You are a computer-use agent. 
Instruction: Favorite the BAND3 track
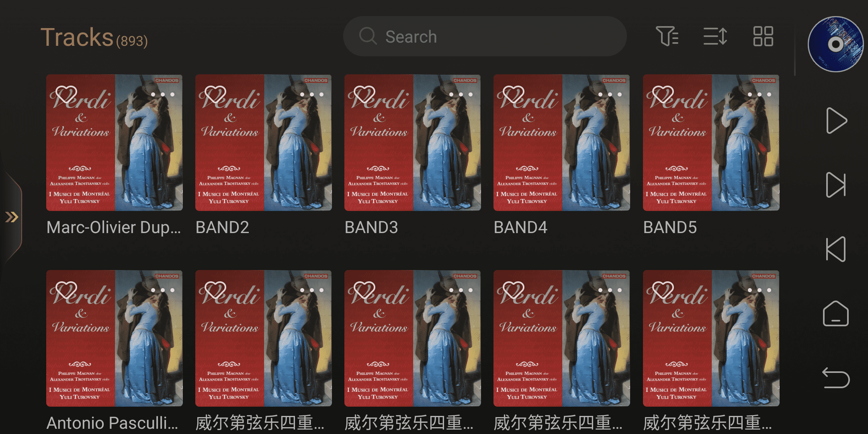(364, 95)
